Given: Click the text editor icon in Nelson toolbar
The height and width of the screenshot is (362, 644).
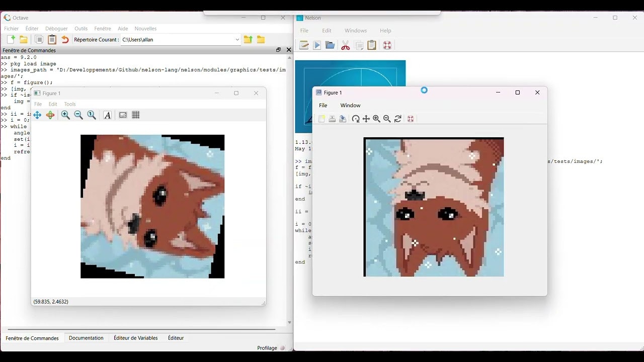Looking at the screenshot, I should [304, 45].
